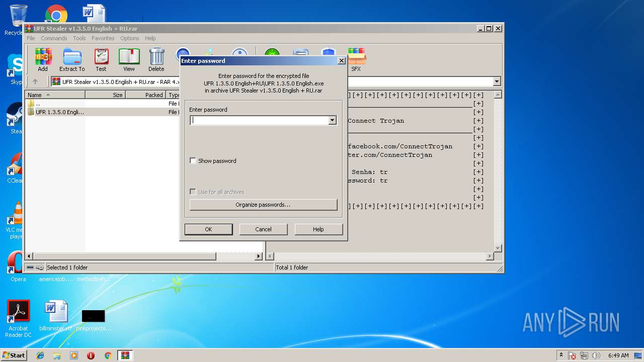Image resolution: width=644 pixels, height=362 pixels.
Task: Open the Options menu
Action: 129,38
